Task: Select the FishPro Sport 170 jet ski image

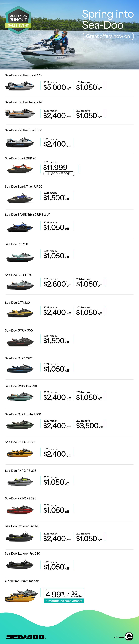Action: click(x=20, y=86)
